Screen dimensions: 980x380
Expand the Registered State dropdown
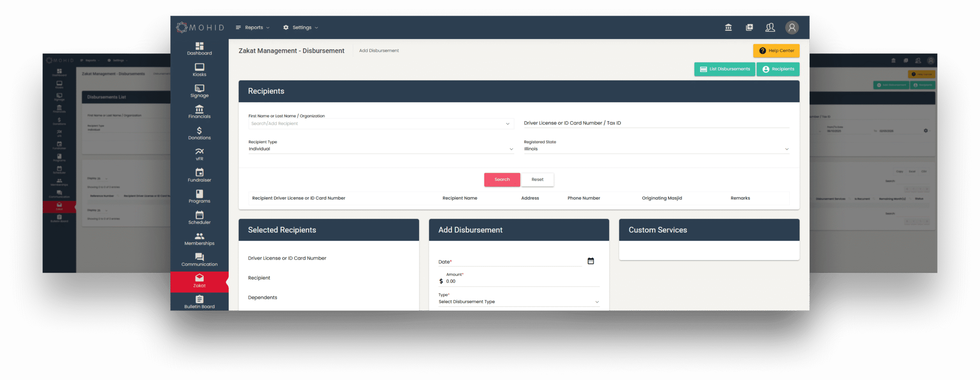(656, 149)
